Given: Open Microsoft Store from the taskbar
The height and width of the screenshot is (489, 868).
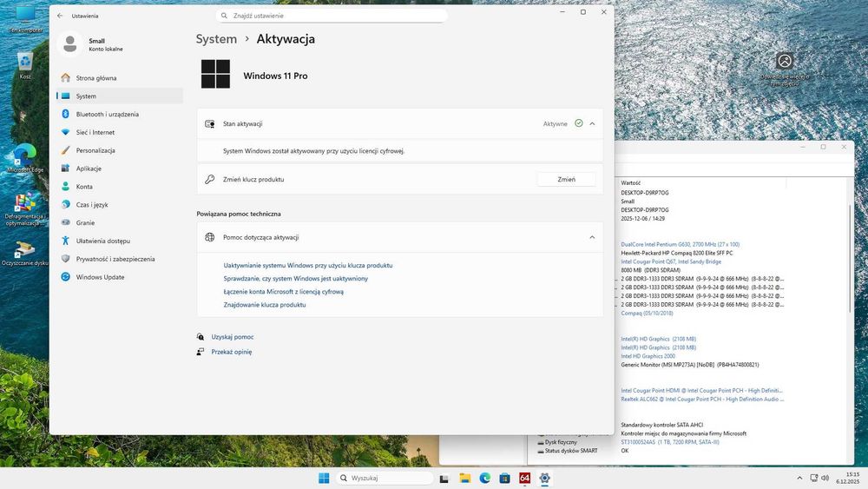Looking at the screenshot, I should [505, 478].
